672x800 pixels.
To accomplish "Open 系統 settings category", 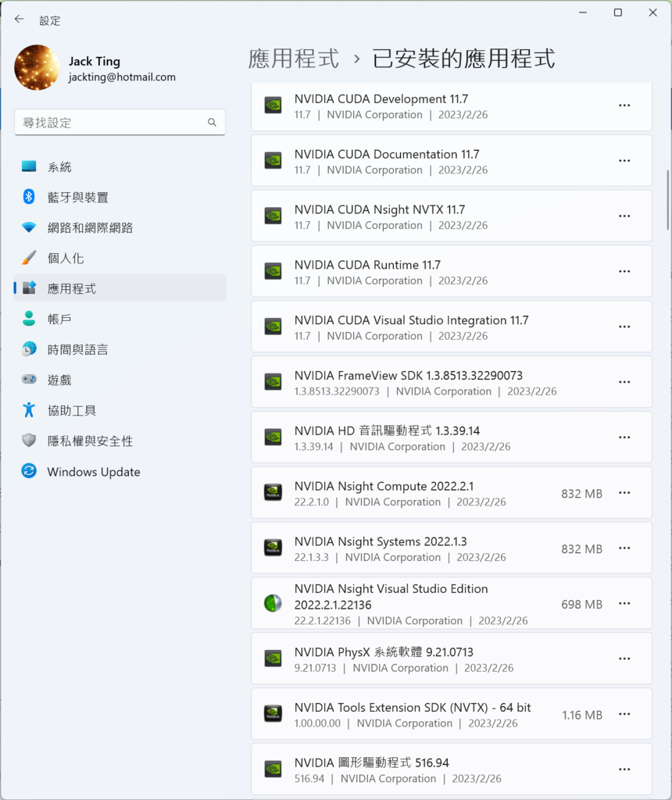I will 120,167.
